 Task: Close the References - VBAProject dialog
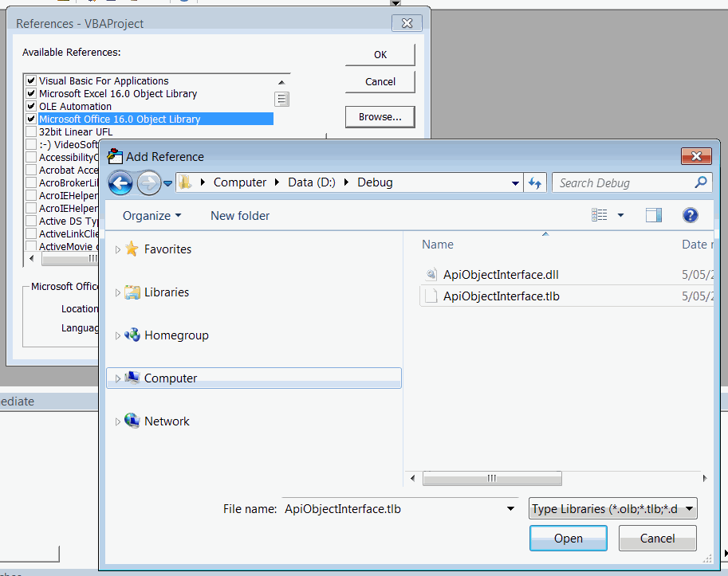[407, 23]
